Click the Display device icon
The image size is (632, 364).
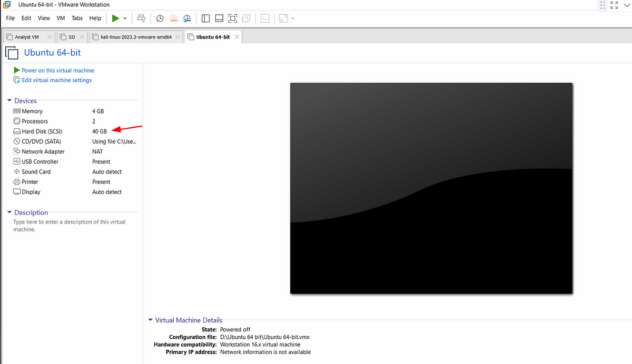[17, 192]
